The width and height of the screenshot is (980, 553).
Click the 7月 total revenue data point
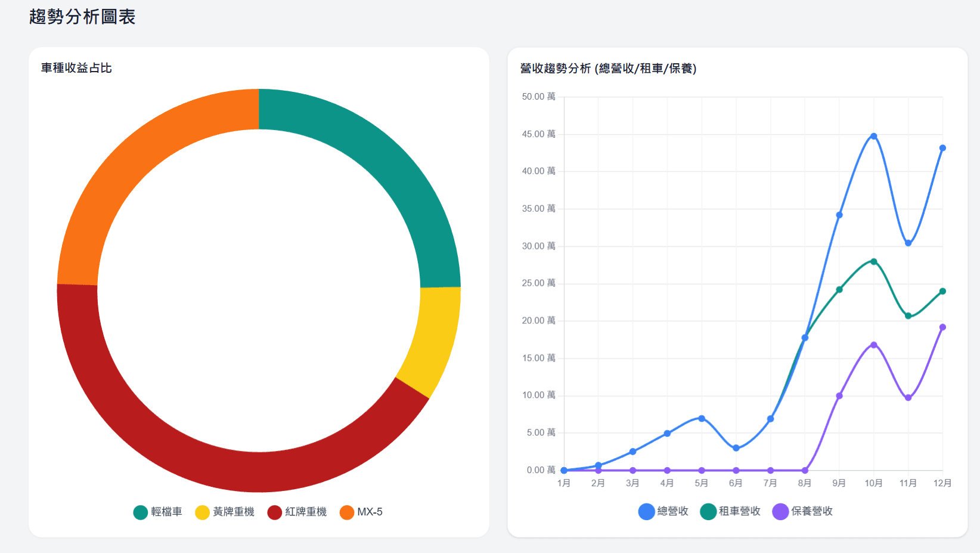pos(770,419)
